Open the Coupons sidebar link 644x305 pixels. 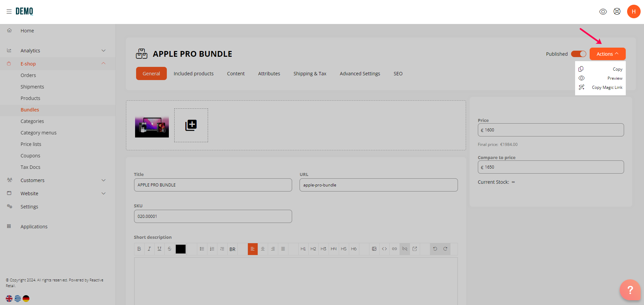30,156
